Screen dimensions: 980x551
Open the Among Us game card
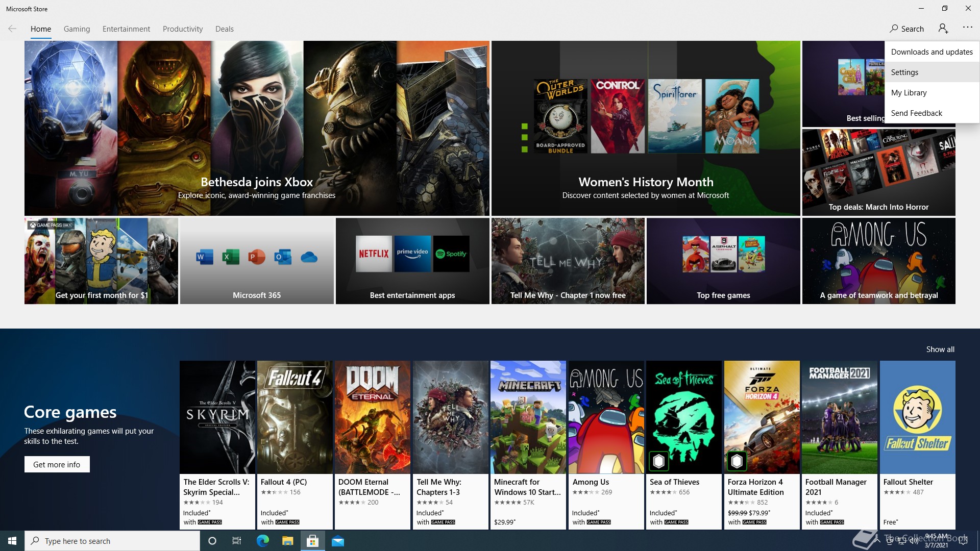tap(606, 445)
